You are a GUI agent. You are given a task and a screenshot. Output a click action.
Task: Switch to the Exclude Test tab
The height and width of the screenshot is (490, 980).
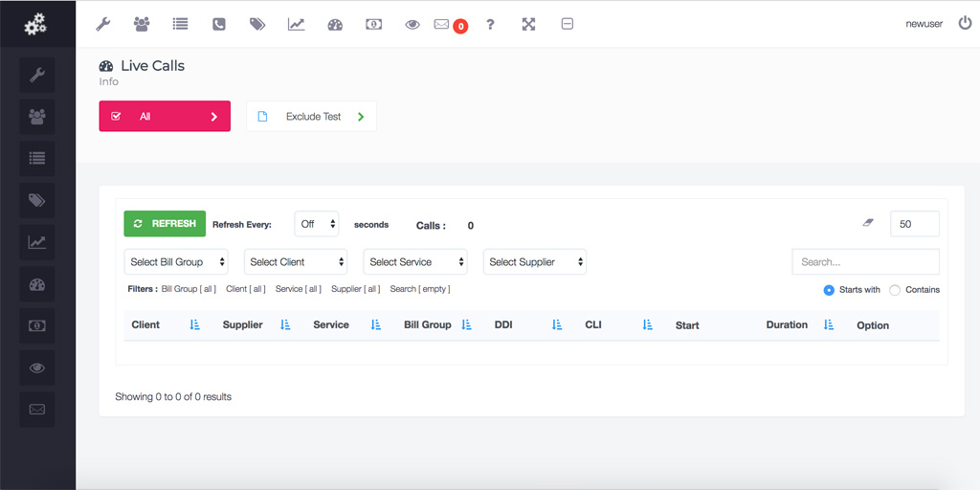click(x=311, y=117)
